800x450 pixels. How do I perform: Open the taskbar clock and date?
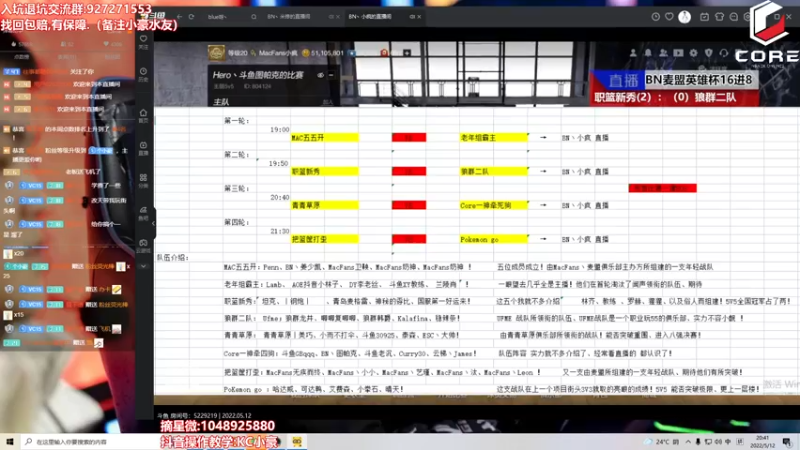(762, 441)
